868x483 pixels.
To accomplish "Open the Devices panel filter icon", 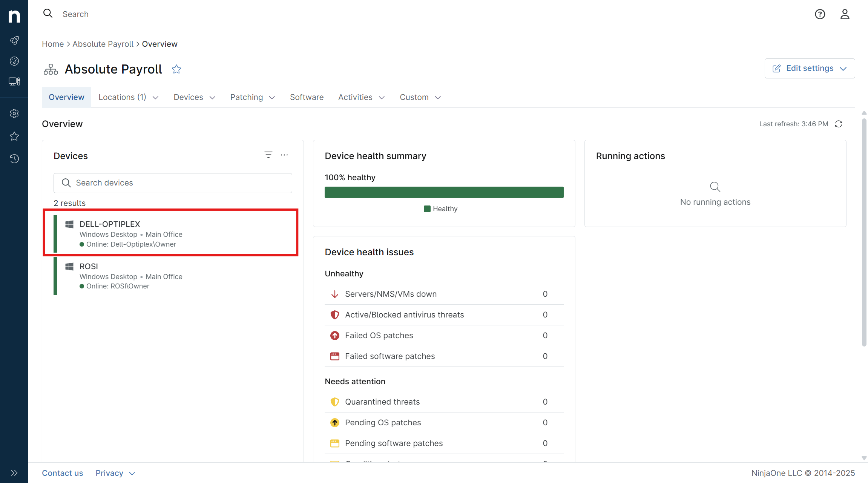I will [x=268, y=155].
